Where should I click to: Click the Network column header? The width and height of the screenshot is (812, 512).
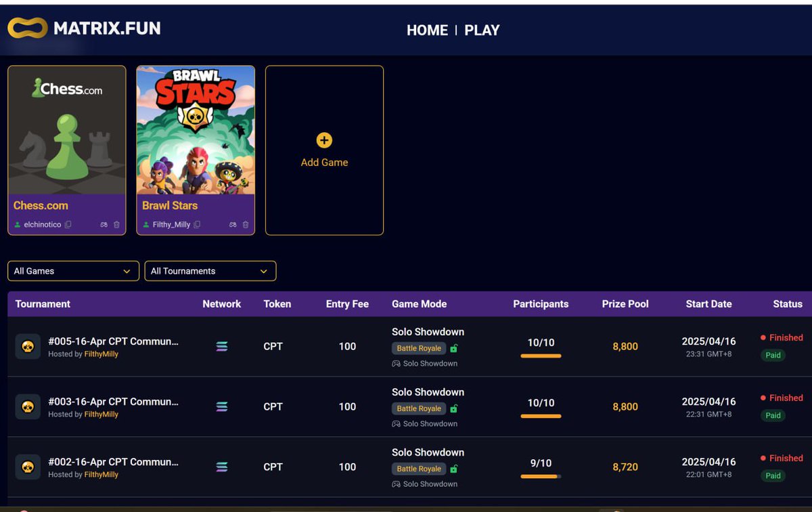(222, 304)
